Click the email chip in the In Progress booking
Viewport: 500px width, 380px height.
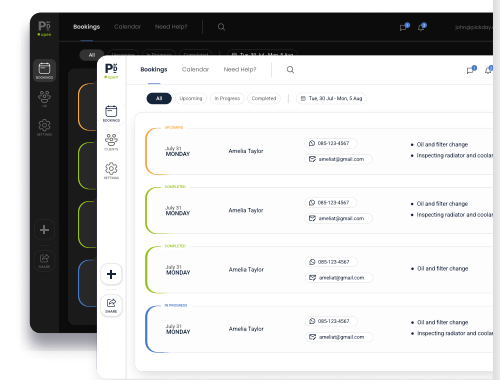(339, 337)
